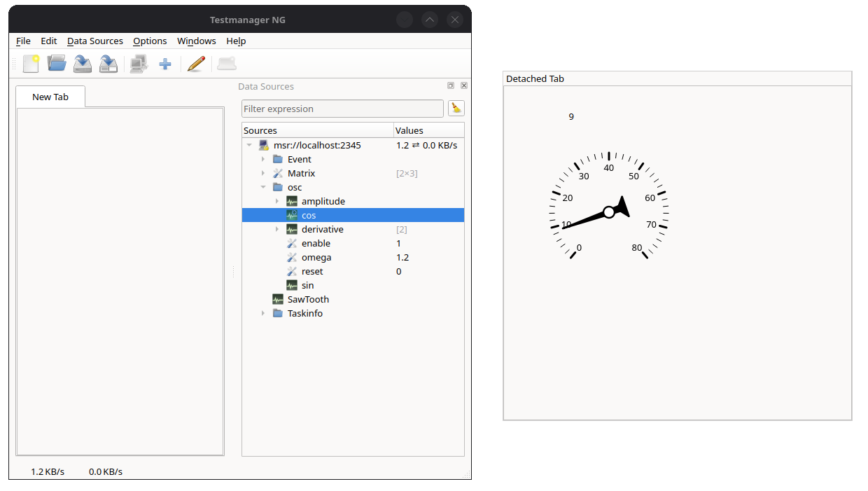Clear the filter with the broom icon
This screenshot has height=491, width=868.
[456, 108]
